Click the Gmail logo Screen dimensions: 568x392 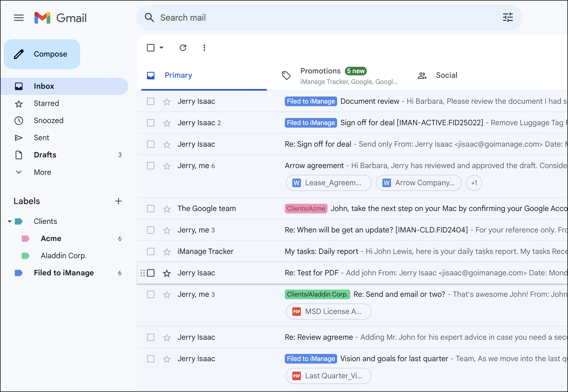(61, 18)
